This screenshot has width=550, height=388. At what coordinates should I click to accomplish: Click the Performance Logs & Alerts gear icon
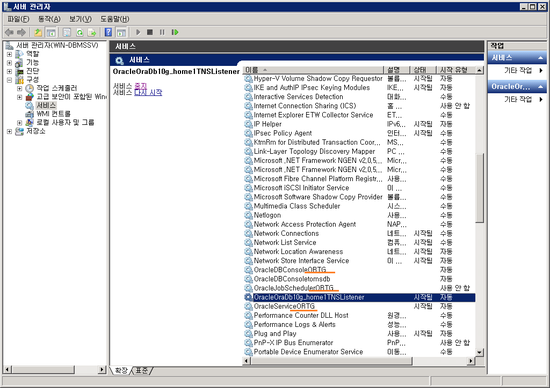(x=248, y=325)
